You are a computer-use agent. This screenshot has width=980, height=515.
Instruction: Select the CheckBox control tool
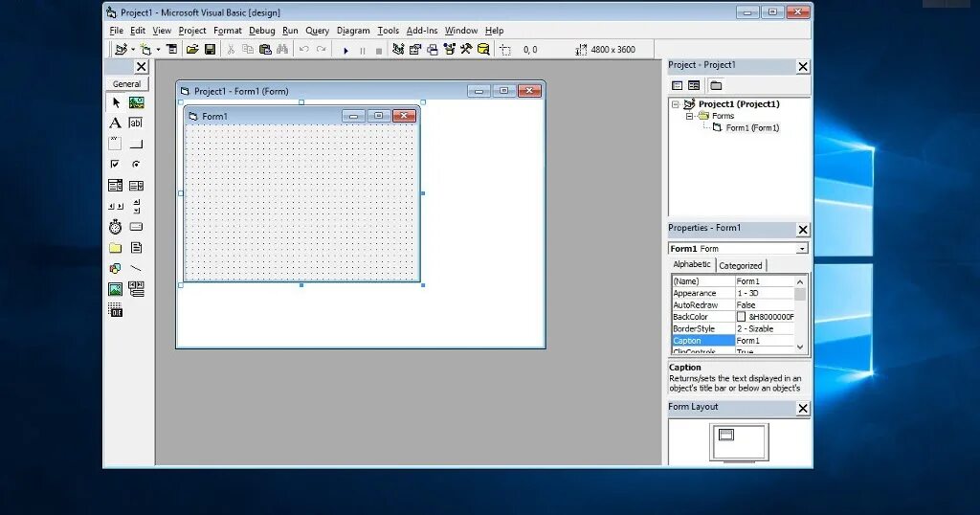click(116, 165)
